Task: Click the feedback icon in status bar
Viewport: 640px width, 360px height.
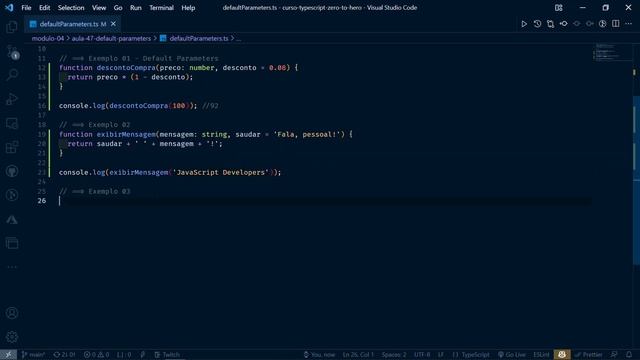Action: tap(614, 355)
